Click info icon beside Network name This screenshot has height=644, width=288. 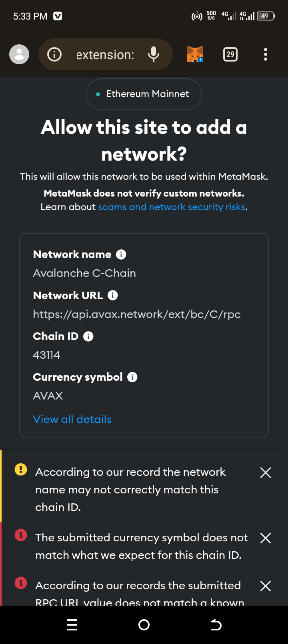pyautogui.click(x=121, y=254)
